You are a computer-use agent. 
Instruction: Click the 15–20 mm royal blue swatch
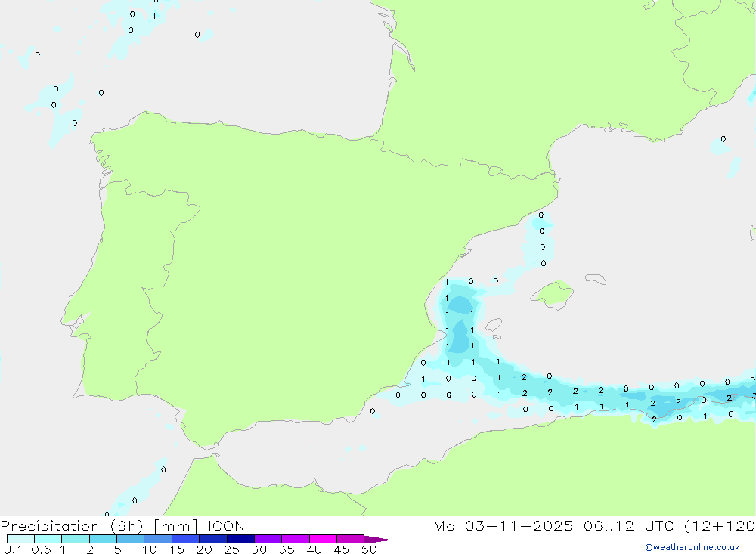coord(185,539)
